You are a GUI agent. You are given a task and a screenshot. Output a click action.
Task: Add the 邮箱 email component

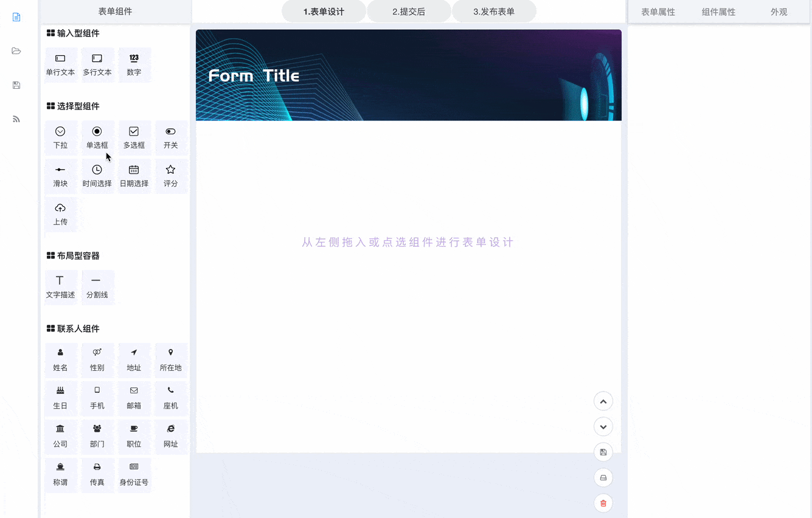coord(134,398)
